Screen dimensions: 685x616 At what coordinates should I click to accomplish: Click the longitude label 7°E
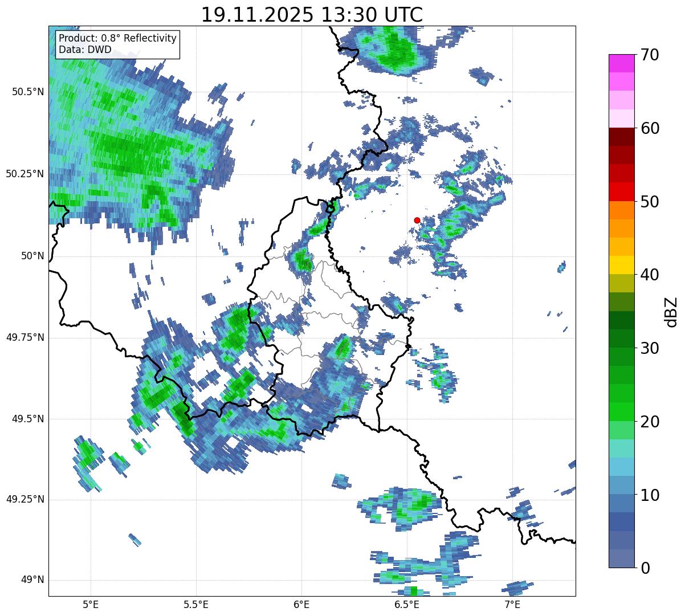(x=512, y=605)
